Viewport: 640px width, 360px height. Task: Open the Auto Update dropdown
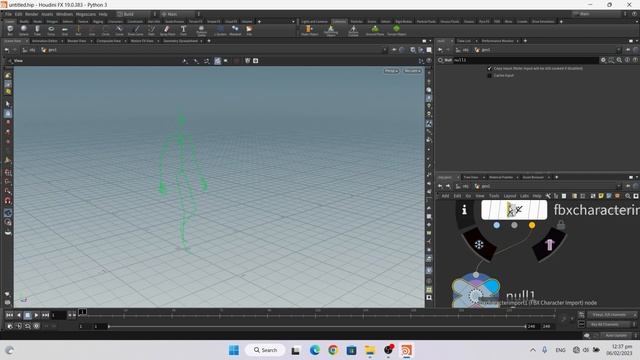[x=618, y=335]
